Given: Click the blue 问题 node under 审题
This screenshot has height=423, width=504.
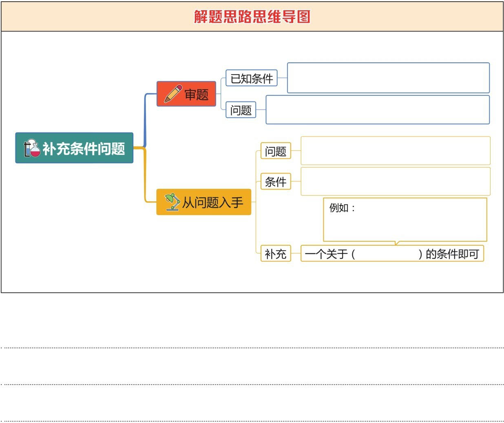Looking at the screenshot, I should point(241,110).
